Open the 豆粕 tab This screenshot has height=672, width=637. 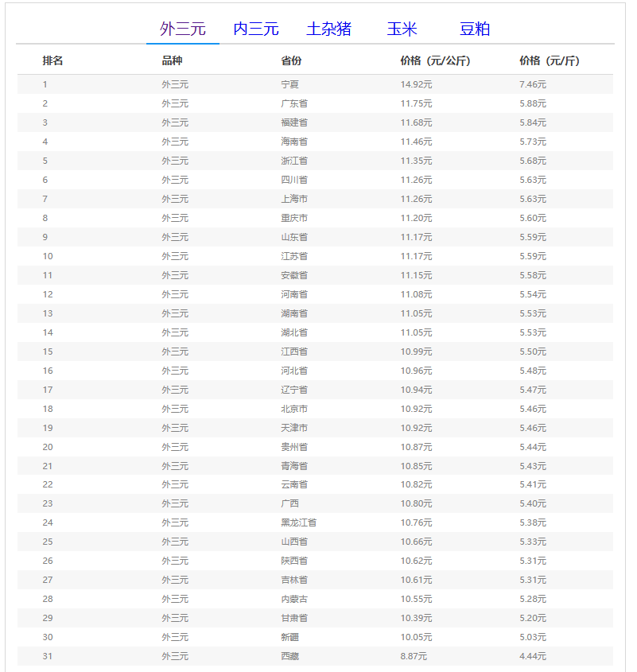coord(475,29)
